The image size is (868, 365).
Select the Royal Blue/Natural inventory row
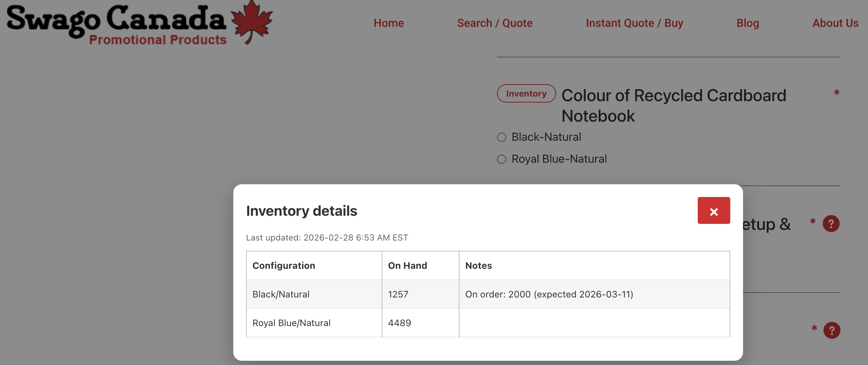291,323
